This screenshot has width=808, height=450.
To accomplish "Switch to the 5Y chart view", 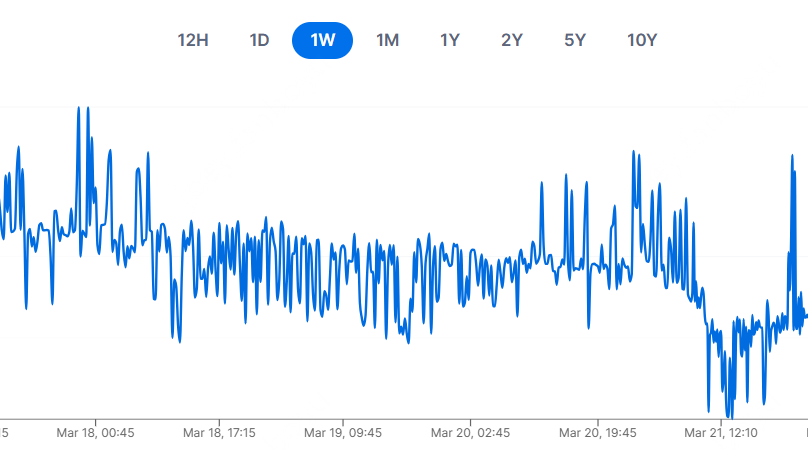I will (x=575, y=40).
